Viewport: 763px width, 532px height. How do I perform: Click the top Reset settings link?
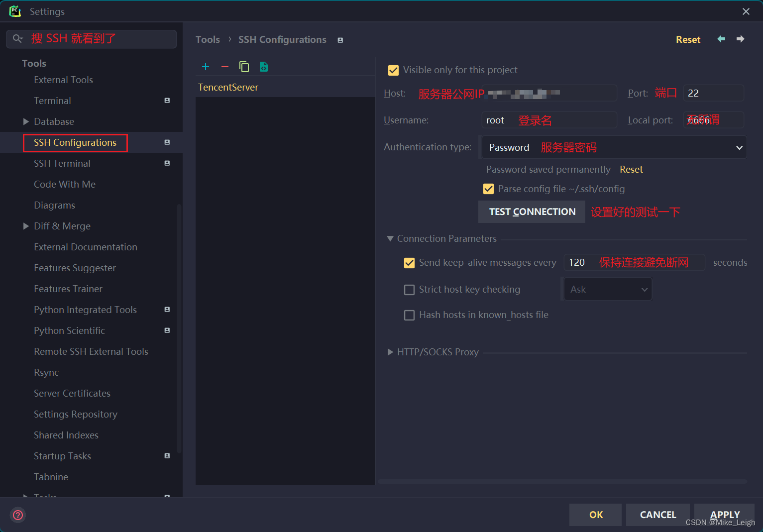point(688,39)
